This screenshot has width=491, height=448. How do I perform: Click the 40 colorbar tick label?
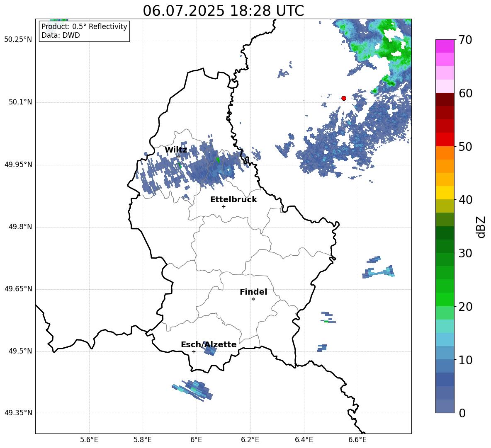tap(466, 200)
